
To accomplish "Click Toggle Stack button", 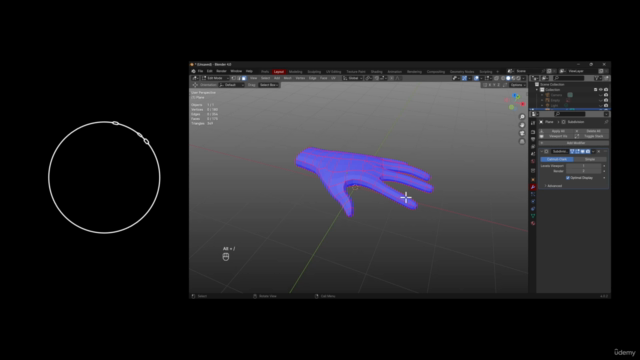I will tap(592, 136).
